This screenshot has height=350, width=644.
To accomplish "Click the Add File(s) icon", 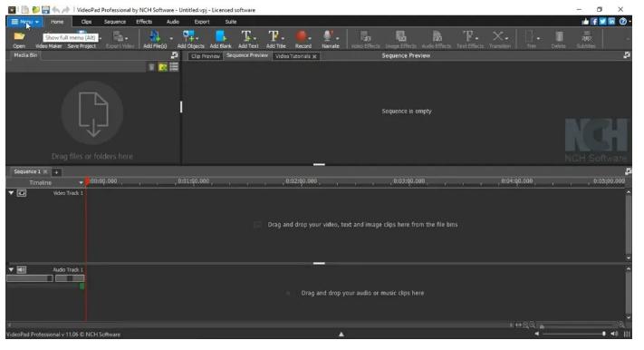I will click(155, 36).
